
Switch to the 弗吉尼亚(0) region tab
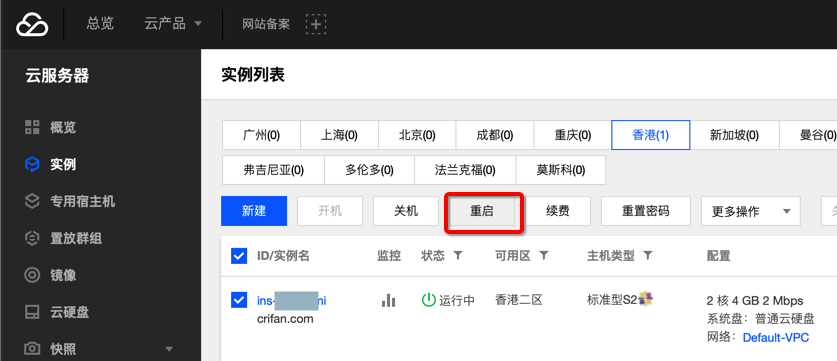273,170
